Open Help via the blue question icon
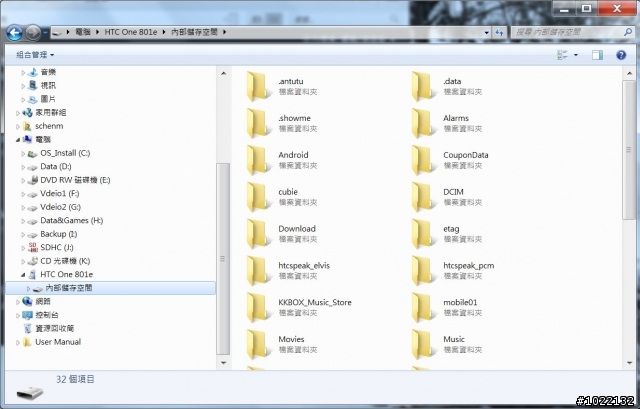The width and height of the screenshot is (640, 409). [621, 55]
